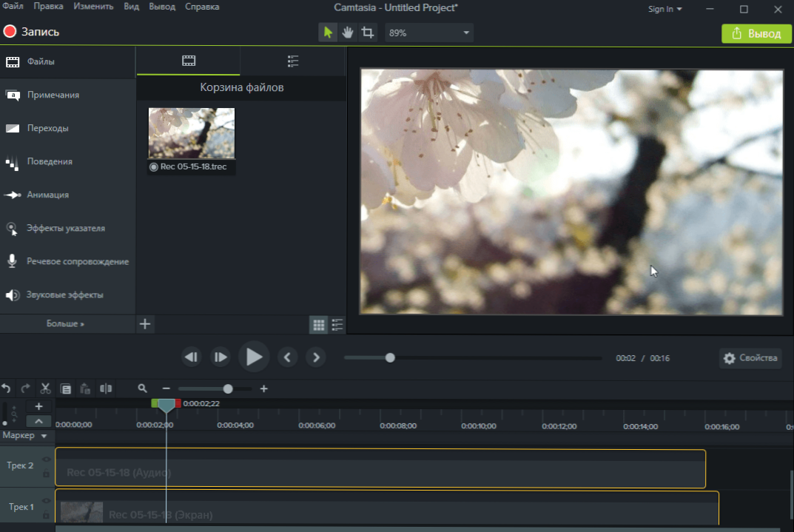Open the Sign In dropdown
This screenshot has width=794, height=532.
click(x=665, y=9)
